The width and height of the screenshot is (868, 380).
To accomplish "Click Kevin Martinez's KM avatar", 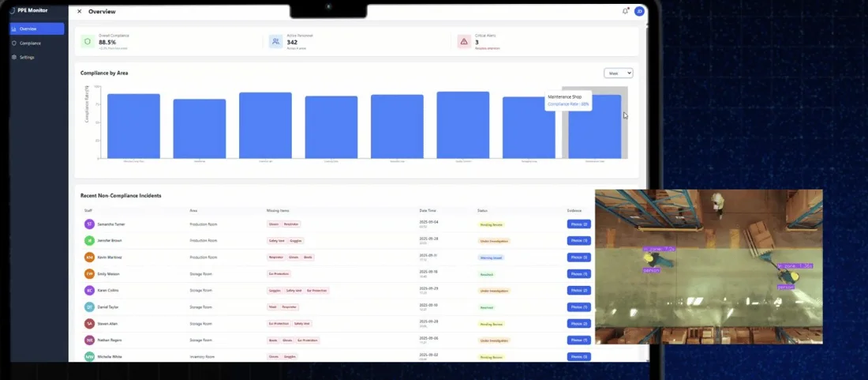I will click(89, 257).
